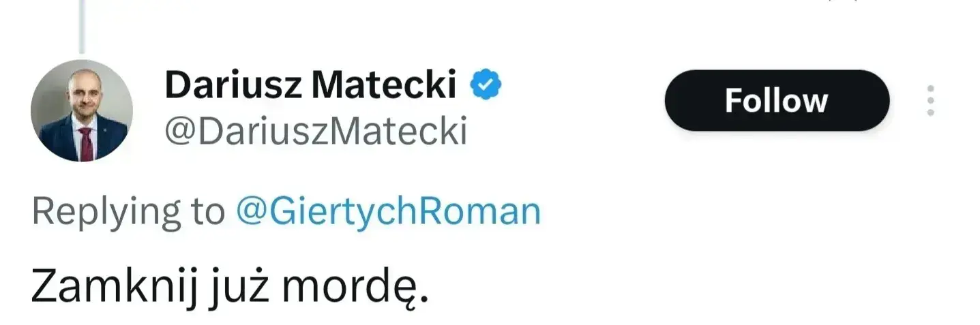
Task: Click the red tie in the avatar
Action: 86,142
